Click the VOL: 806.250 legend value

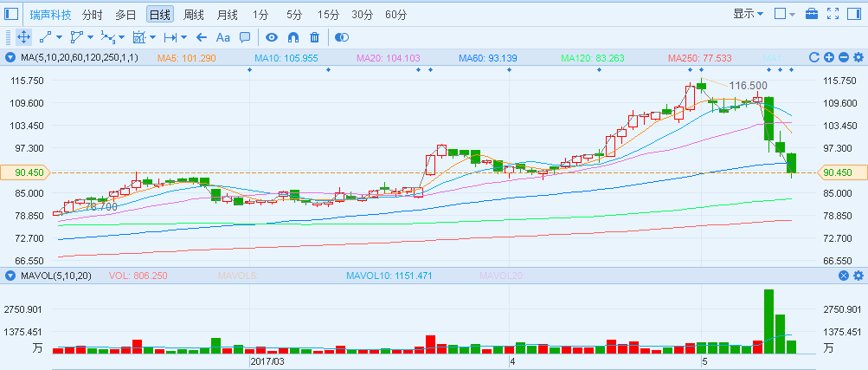click(x=138, y=276)
